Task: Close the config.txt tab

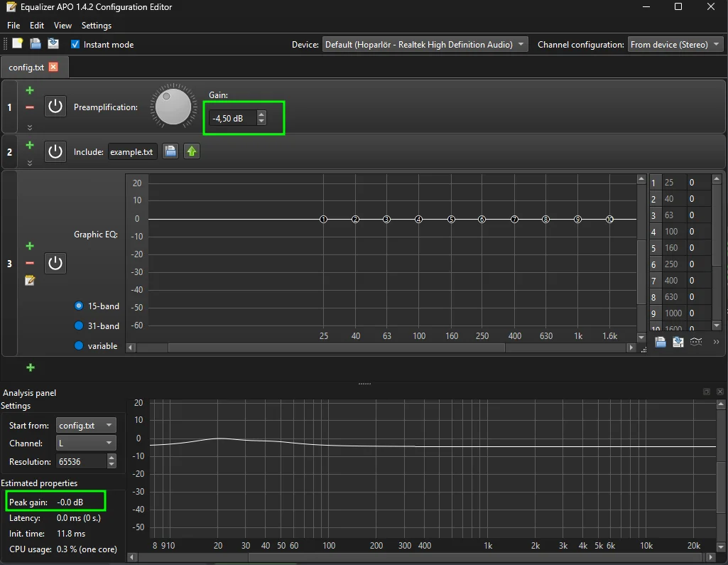Action: tap(53, 67)
